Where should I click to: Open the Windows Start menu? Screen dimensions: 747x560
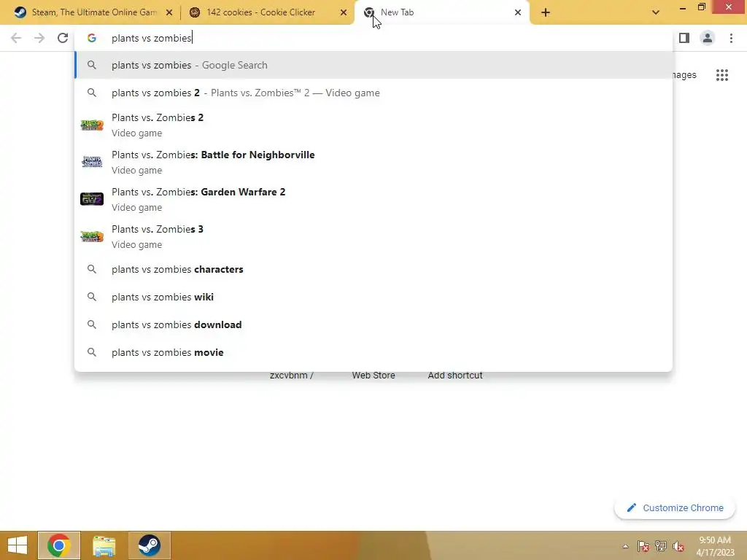(x=18, y=545)
